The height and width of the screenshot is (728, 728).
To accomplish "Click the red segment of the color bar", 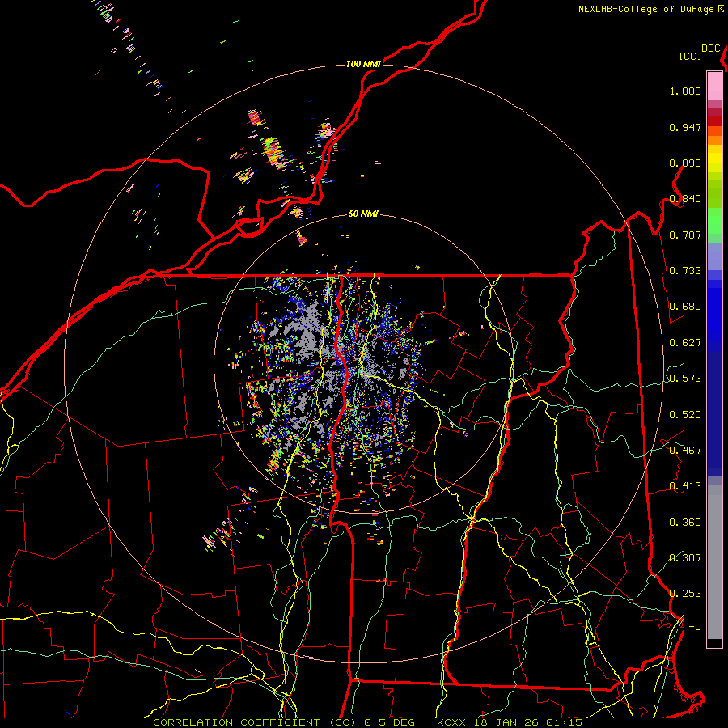I will tap(714, 121).
